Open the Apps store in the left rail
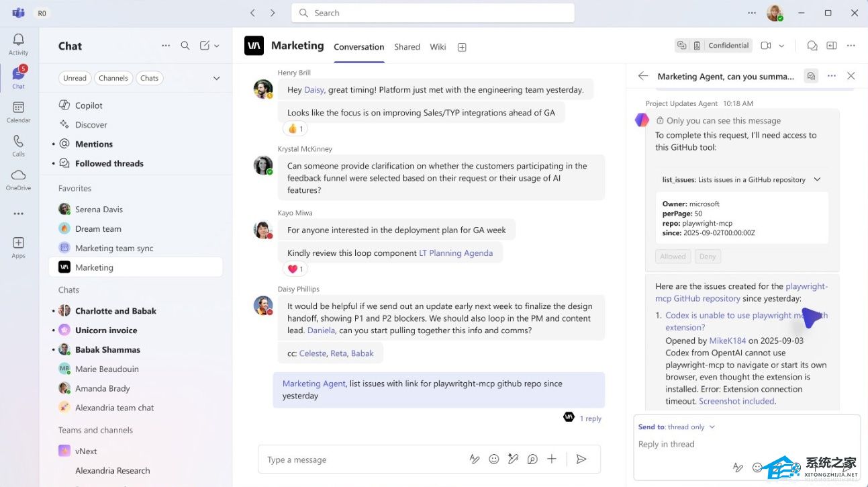 click(x=18, y=247)
